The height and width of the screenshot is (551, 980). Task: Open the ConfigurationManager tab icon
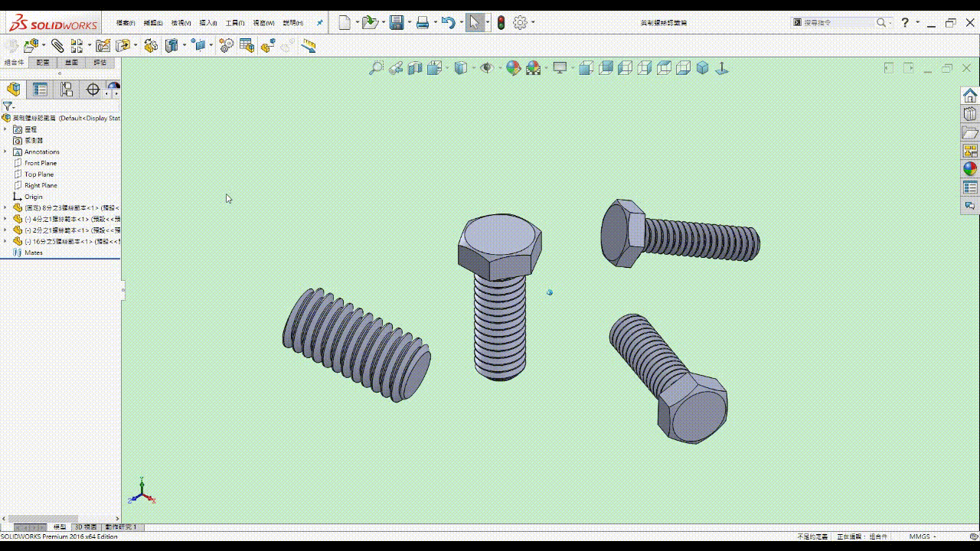coord(67,90)
